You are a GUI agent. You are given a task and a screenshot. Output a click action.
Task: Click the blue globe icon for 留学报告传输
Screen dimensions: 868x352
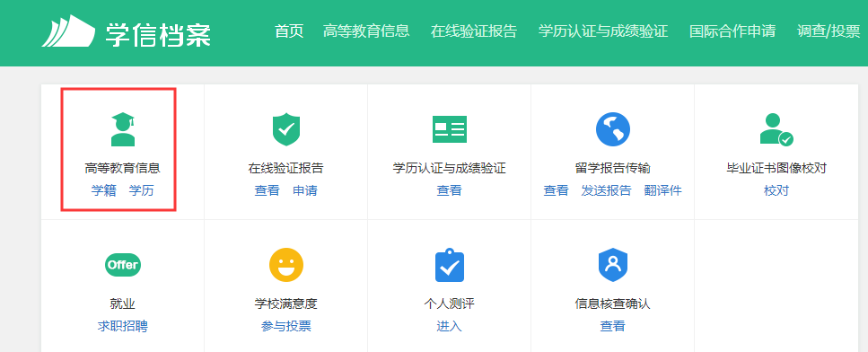(613, 129)
